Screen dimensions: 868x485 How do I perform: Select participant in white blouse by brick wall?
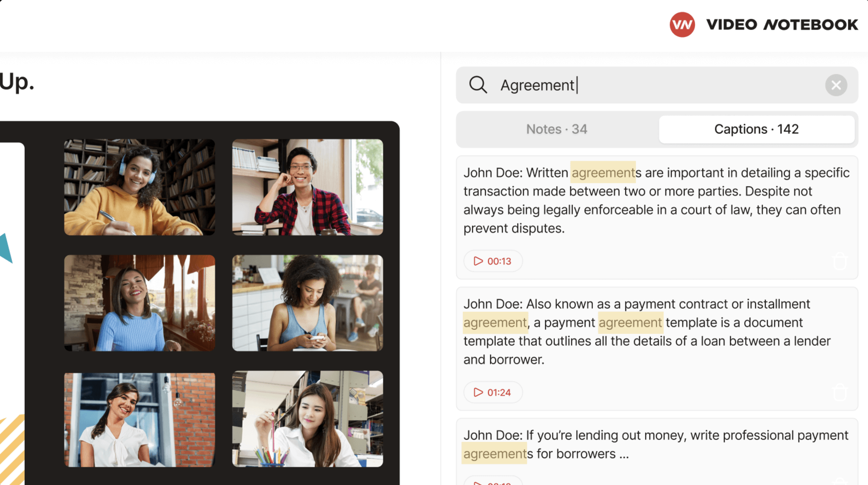coord(139,420)
